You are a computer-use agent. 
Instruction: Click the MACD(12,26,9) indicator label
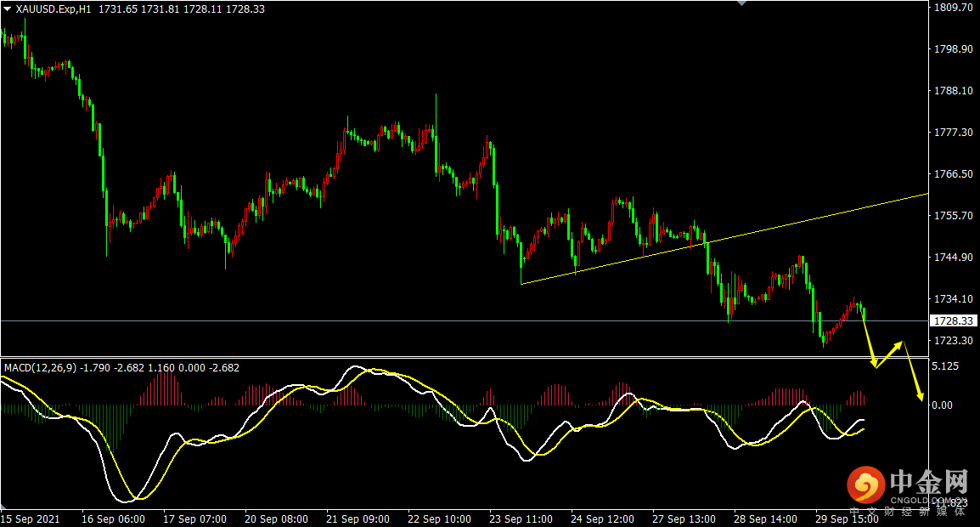click(40, 368)
